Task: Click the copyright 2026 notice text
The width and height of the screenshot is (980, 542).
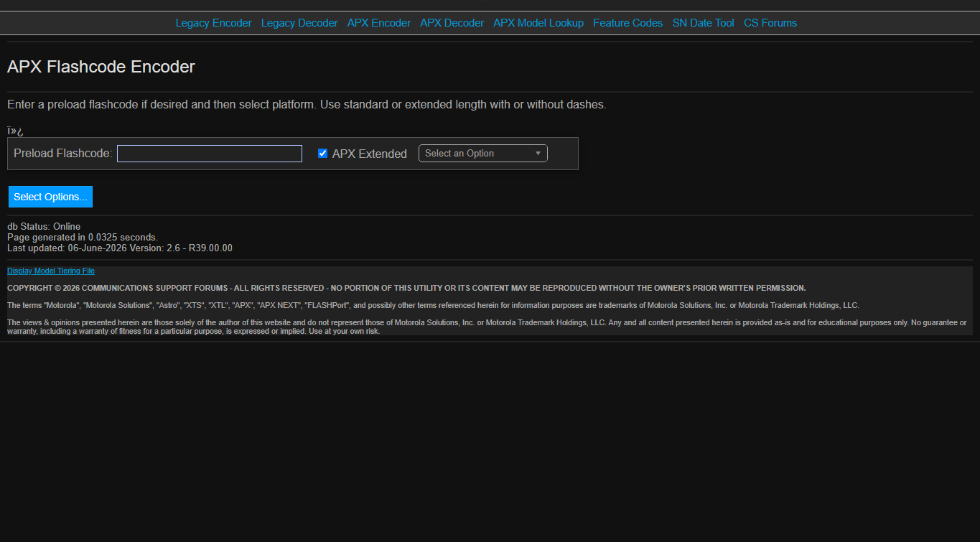Action: point(406,288)
